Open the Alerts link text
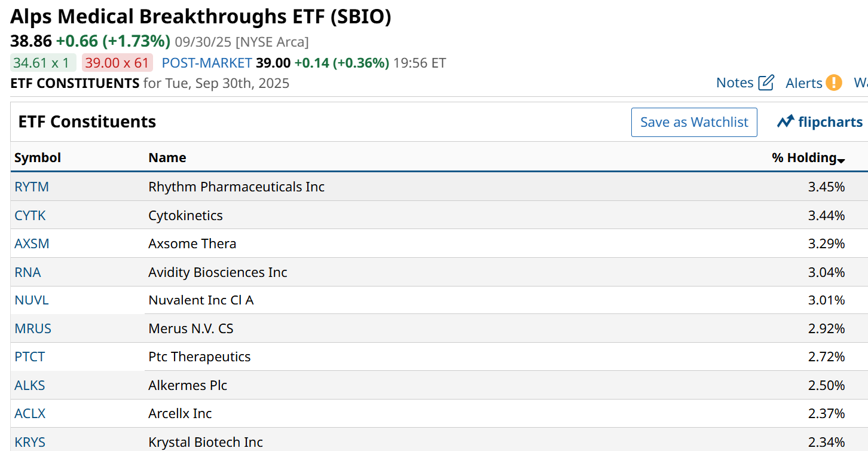This screenshot has height=451, width=868. click(x=804, y=83)
